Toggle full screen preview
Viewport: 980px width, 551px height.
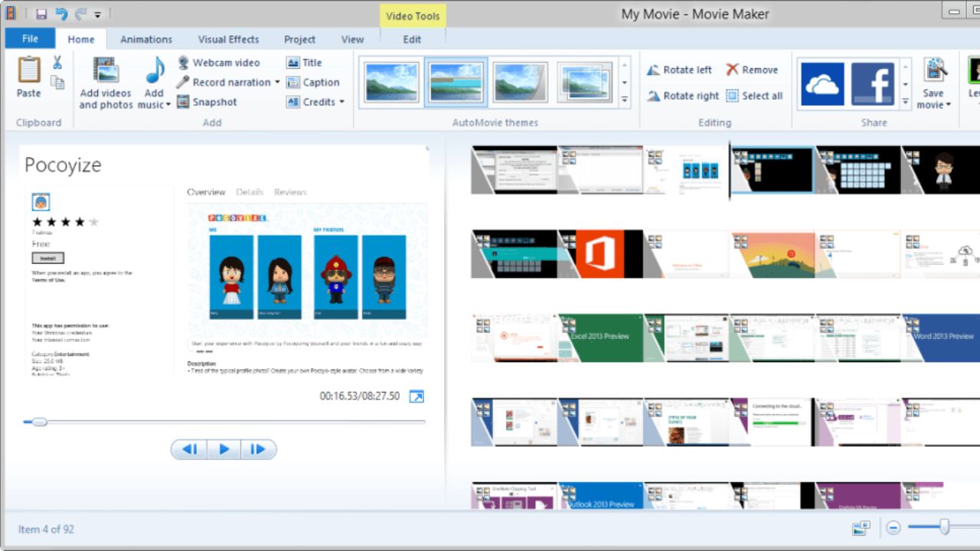click(x=416, y=396)
